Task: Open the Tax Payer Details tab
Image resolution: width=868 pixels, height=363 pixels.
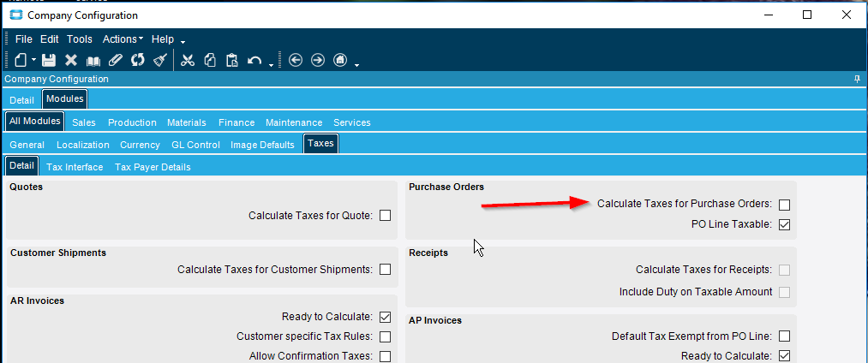Action: tap(153, 167)
